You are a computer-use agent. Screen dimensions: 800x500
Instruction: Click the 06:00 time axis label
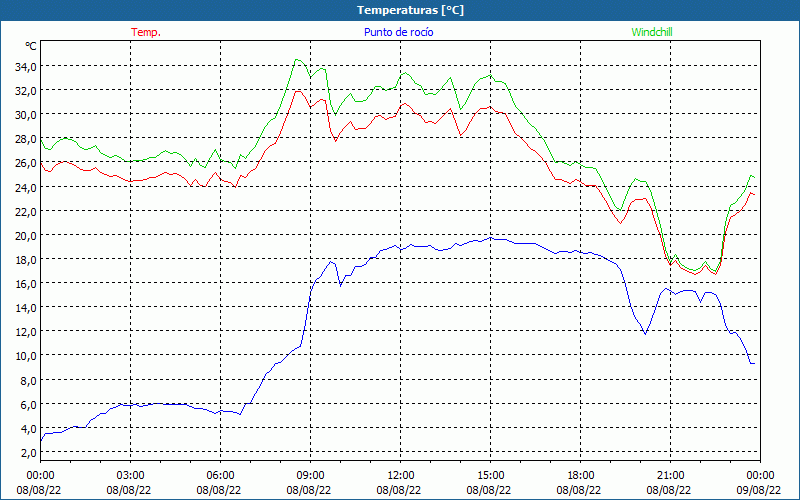220,476
